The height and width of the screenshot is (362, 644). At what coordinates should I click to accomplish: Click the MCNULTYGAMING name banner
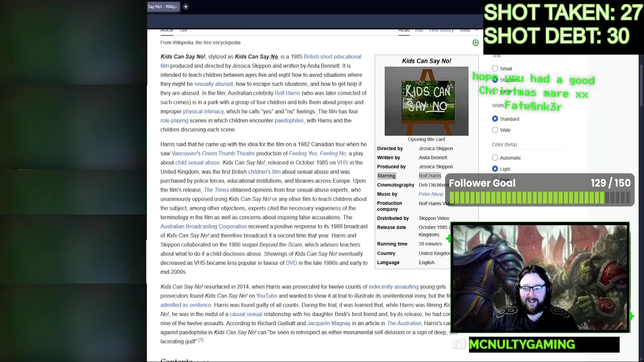click(544, 344)
